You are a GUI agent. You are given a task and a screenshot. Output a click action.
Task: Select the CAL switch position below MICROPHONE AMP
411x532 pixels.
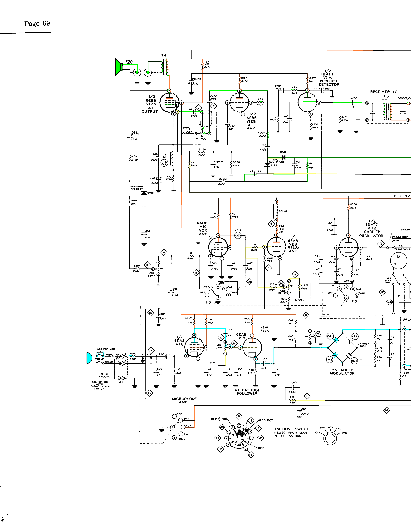[x=181, y=434]
